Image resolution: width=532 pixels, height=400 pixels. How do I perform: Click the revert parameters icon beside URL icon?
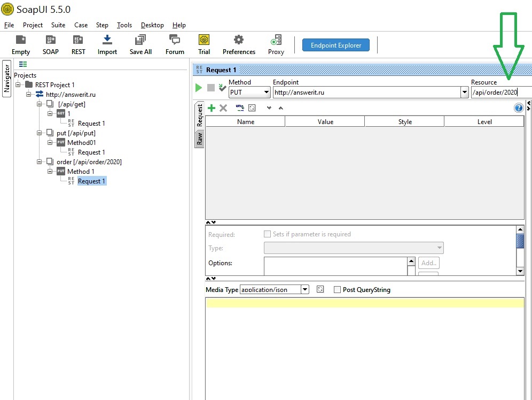point(252,107)
